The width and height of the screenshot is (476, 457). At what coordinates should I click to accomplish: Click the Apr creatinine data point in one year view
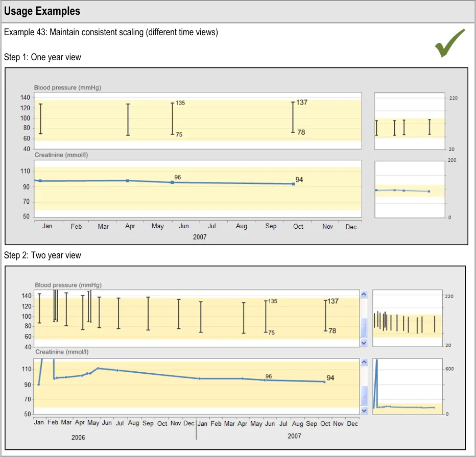(128, 181)
